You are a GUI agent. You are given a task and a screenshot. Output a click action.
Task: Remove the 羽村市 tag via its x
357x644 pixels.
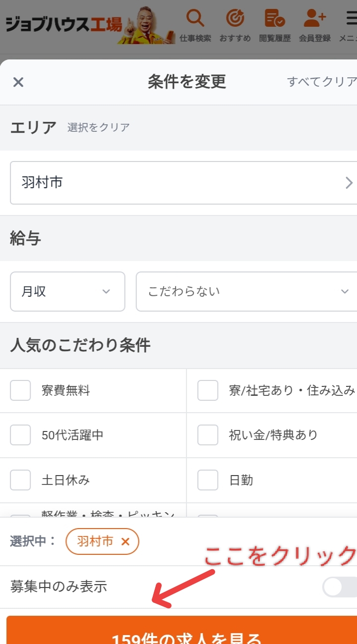pyautogui.click(x=125, y=541)
